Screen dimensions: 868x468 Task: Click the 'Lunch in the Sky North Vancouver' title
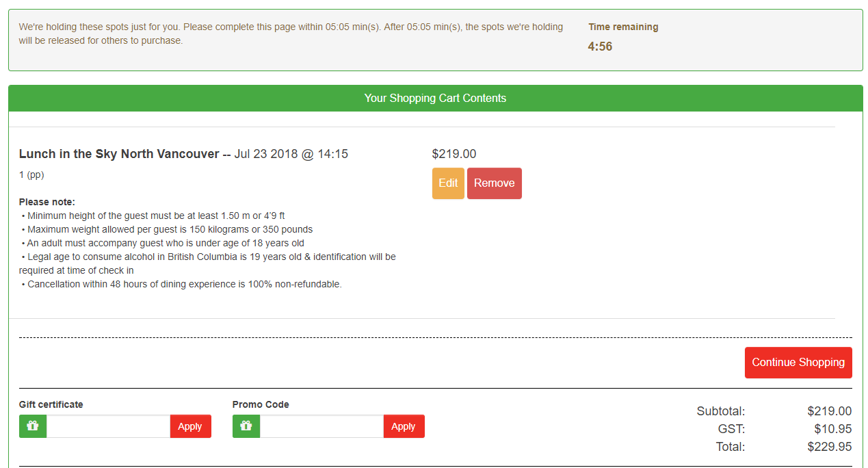119,154
